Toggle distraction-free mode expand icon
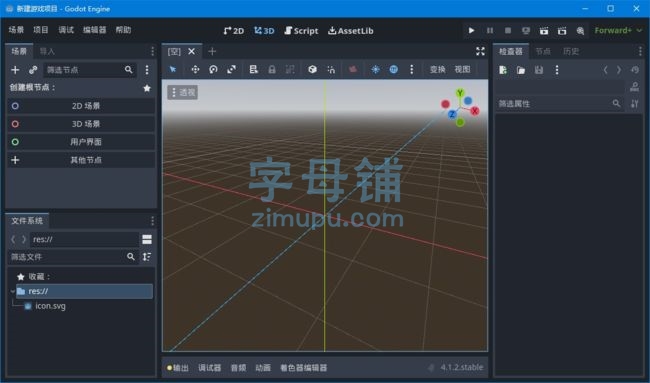Image resolution: width=650 pixels, height=383 pixels. pos(480,51)
